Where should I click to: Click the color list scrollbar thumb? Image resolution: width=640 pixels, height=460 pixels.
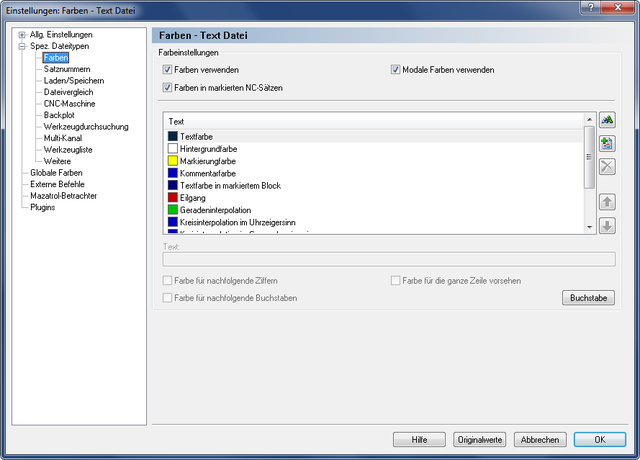point(589,157)
